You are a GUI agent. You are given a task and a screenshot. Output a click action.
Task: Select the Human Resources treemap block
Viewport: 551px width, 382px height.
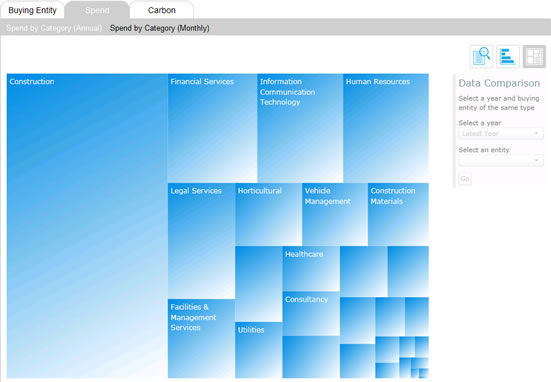point(386,128)
